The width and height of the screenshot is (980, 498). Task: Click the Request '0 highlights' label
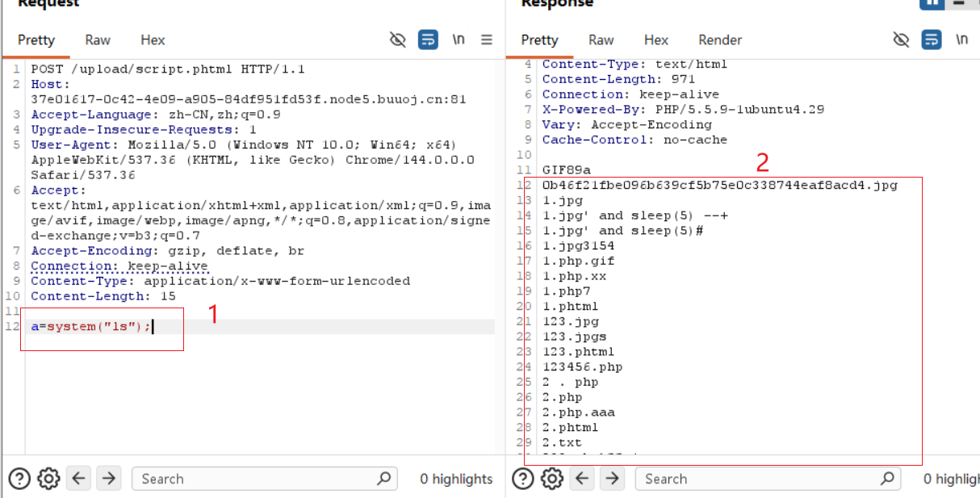click(456, 479)
